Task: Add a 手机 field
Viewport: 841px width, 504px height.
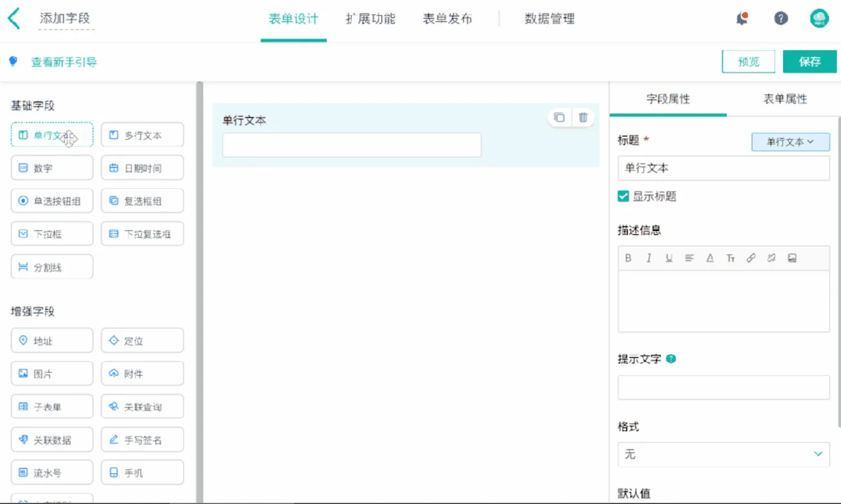Action: 142,473
